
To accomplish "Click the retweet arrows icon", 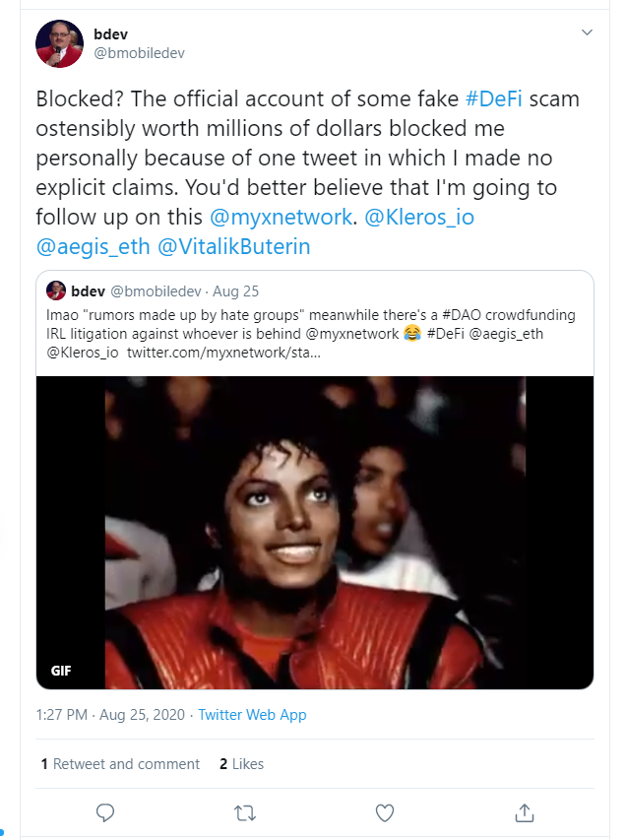I will 245,812.
